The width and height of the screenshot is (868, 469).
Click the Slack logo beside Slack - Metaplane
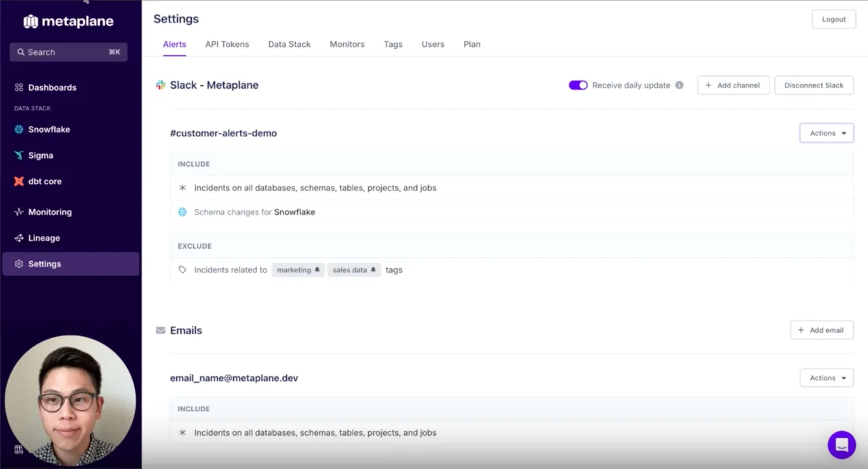pos(161,85)
